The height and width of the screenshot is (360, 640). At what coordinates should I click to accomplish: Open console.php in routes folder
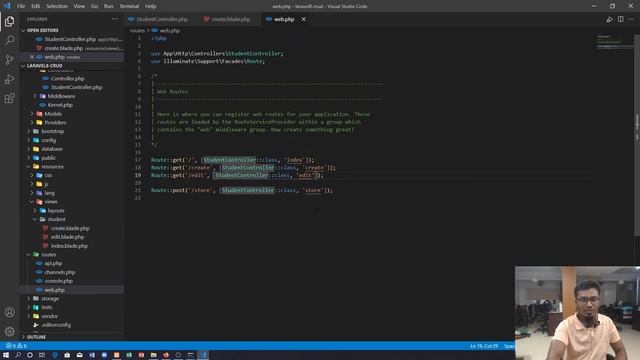tap(58, 281)
